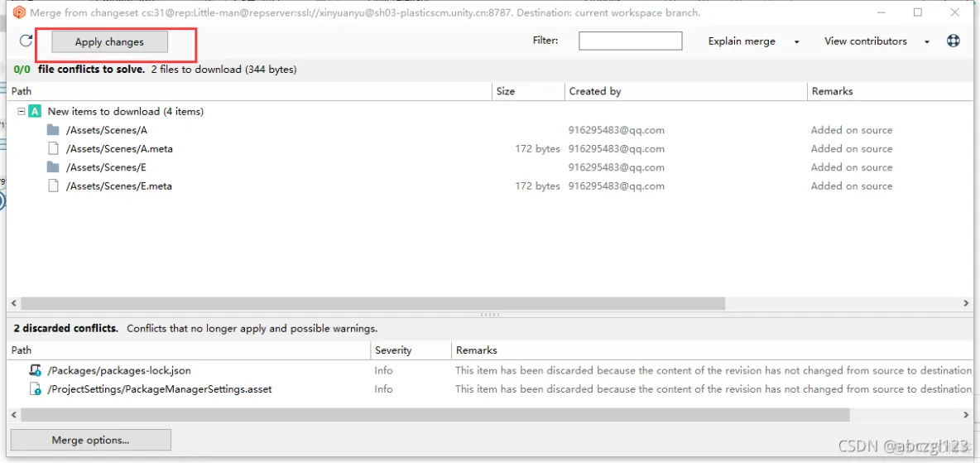Click the green A added-items icon
The width and height of the screenshot is (980, 463).
click(x=35, y=111)
